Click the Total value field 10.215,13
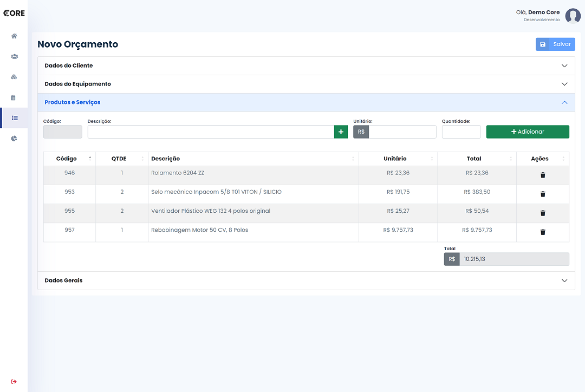Screen dimensions: 585x392 pos(514,259)
